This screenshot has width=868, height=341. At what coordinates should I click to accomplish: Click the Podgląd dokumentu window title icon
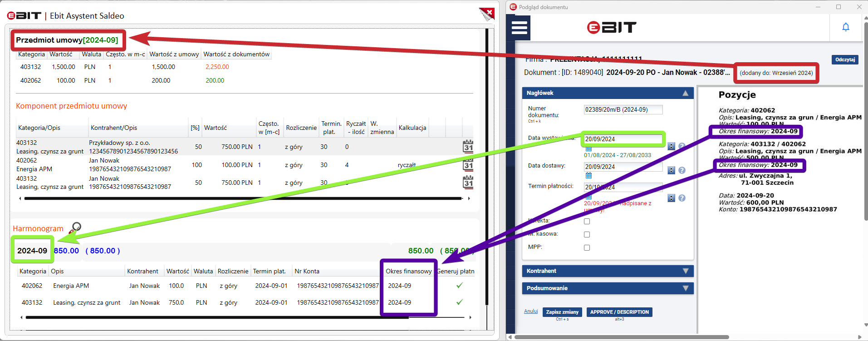click(513, 7)
